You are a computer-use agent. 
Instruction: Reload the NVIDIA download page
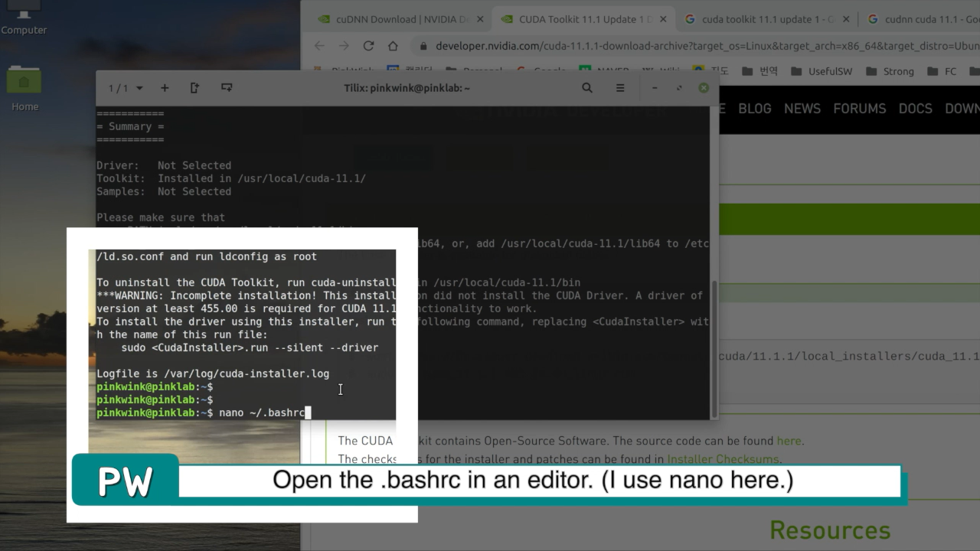coord(368,46)
